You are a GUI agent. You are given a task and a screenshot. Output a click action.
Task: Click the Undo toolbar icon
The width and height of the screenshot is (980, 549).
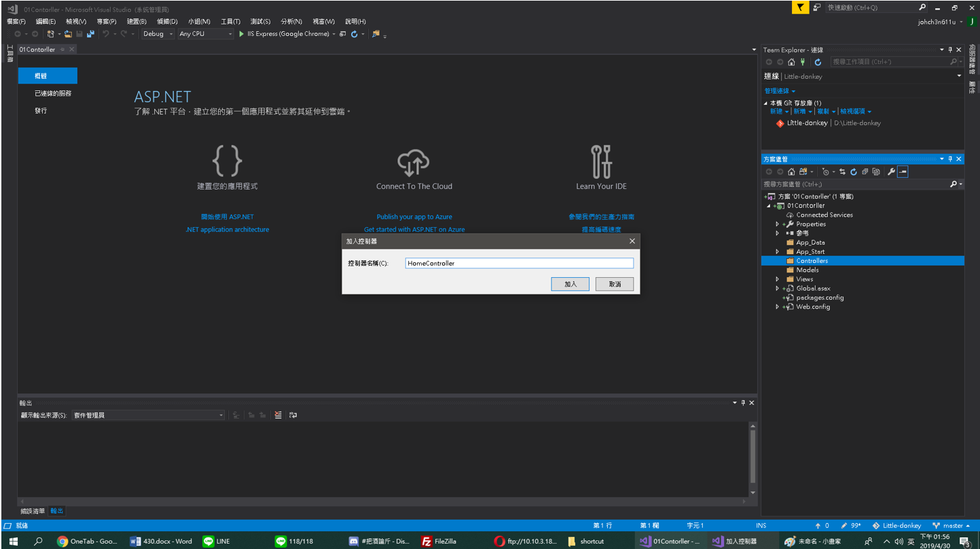106,34
